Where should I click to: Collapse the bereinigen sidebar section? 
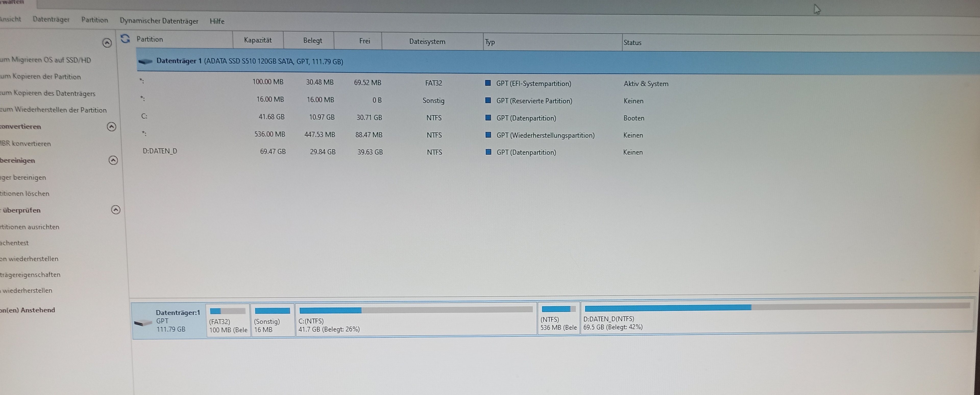tap(113, 160)
